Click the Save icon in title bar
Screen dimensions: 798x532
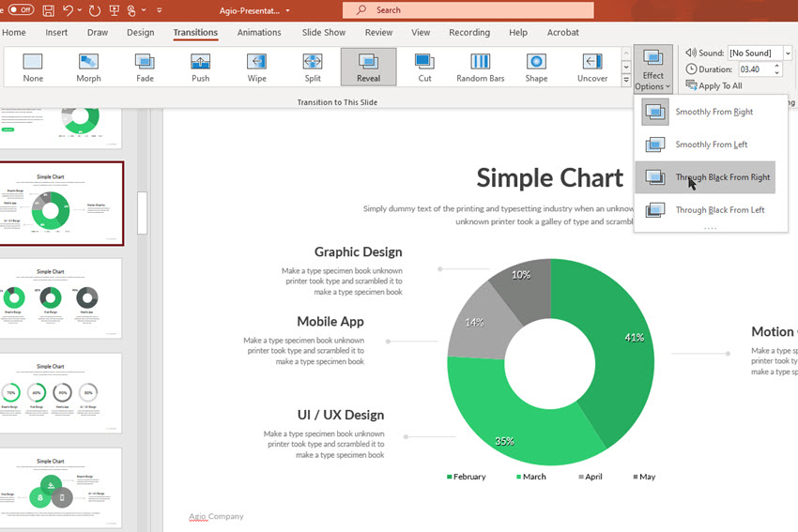(48, 10)
